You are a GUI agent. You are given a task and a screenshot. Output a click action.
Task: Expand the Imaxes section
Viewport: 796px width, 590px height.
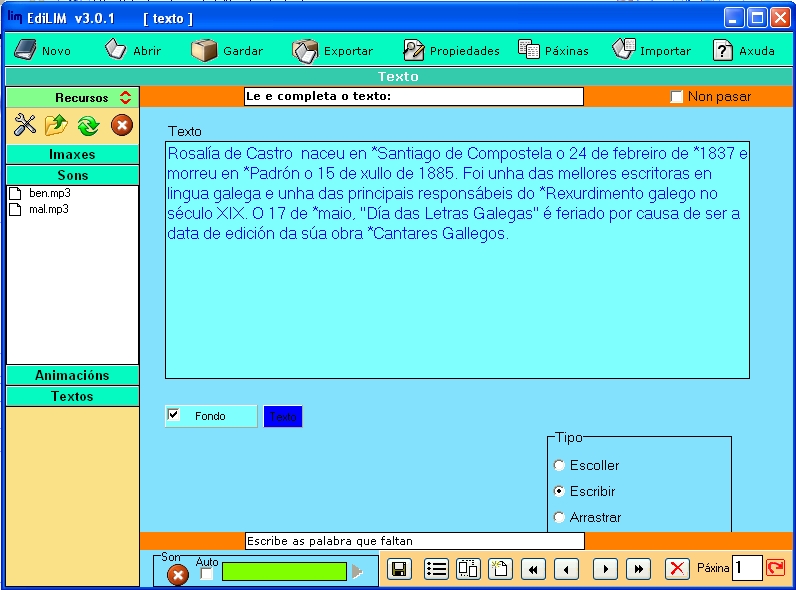coord(73,154)
